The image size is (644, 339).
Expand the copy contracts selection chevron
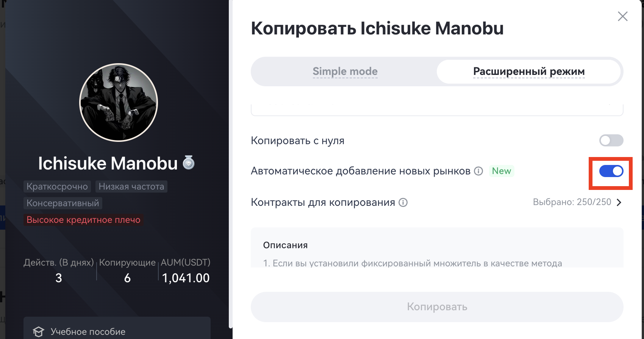619,202
